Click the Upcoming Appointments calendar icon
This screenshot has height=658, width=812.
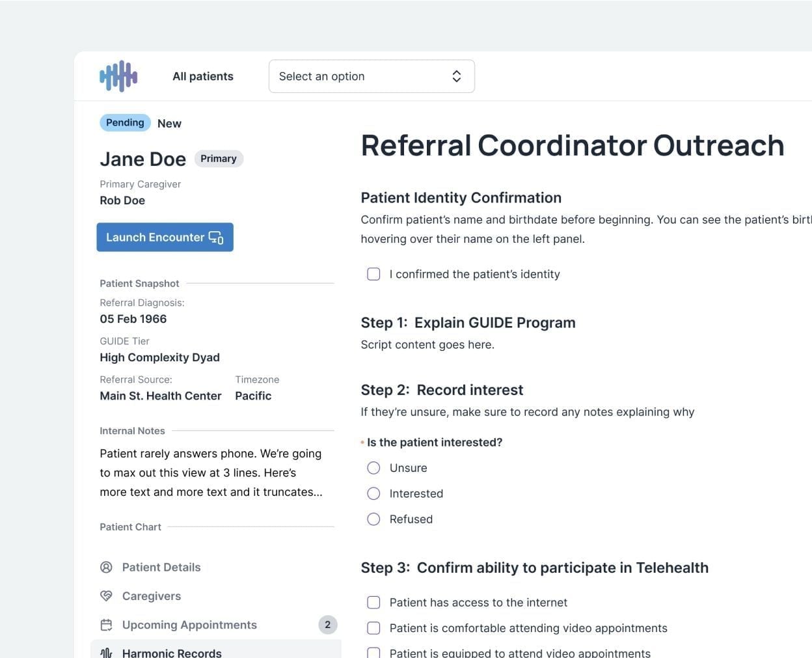click(106, 624)
